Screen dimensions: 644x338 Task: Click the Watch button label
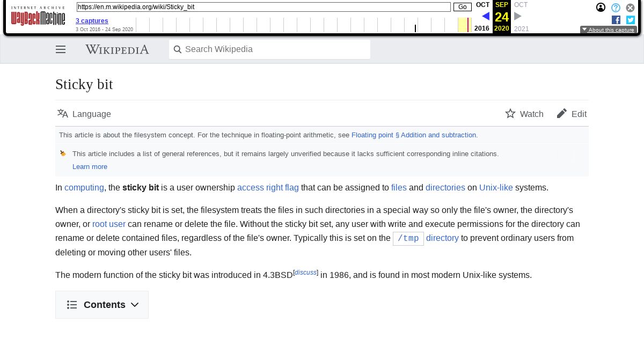click(x=532, y=114)
